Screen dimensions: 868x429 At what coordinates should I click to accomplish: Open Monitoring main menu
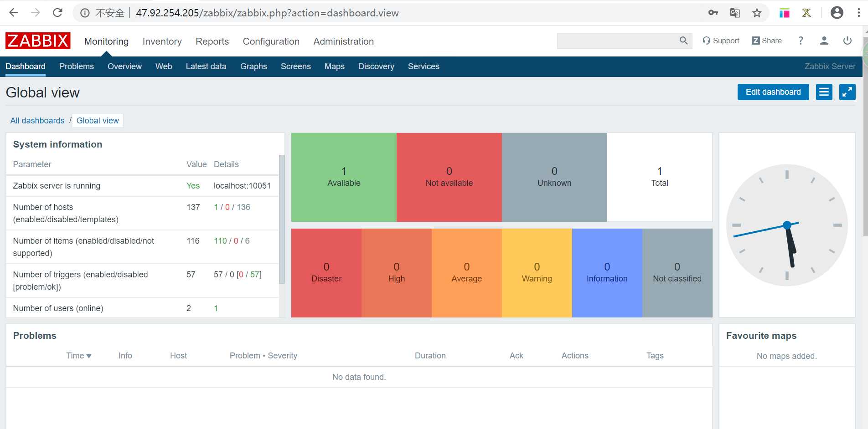[x=106, y=41]
